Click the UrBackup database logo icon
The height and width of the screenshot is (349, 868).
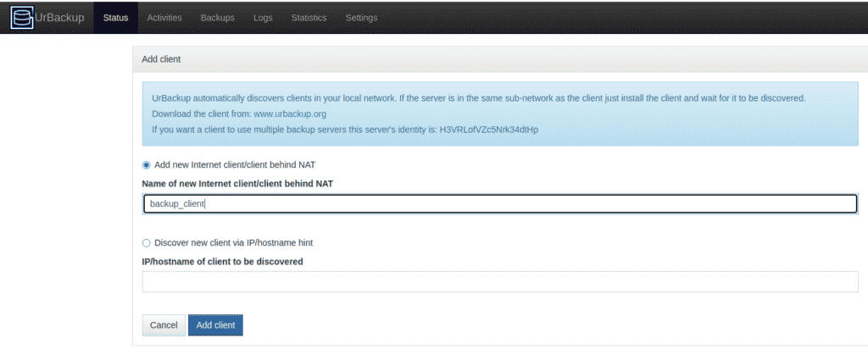coord(21,17)
